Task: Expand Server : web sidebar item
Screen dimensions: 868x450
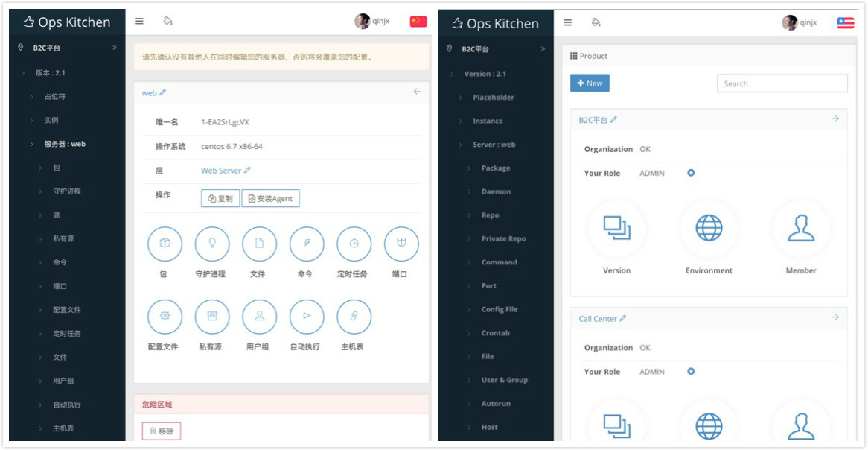Action: click(461, 145)
